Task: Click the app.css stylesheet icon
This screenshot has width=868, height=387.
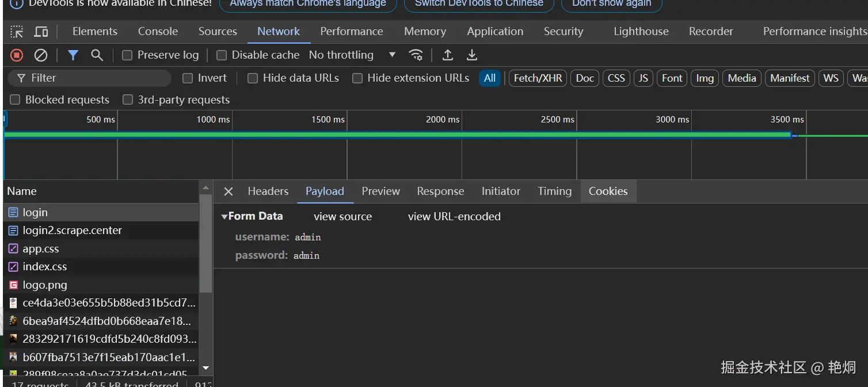Action: click(13, 249)
